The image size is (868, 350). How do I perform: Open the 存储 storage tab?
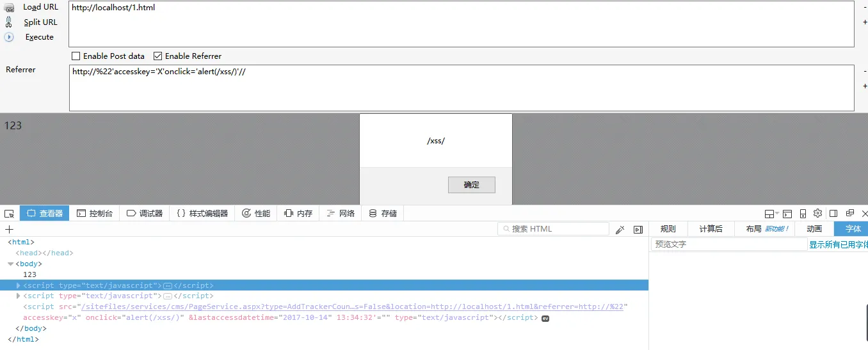click(x=383, y=214)
